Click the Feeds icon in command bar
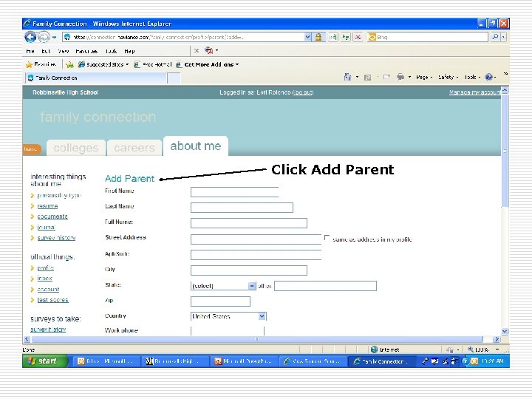Viewport: 532px width, 399px height. pos(367,78)
